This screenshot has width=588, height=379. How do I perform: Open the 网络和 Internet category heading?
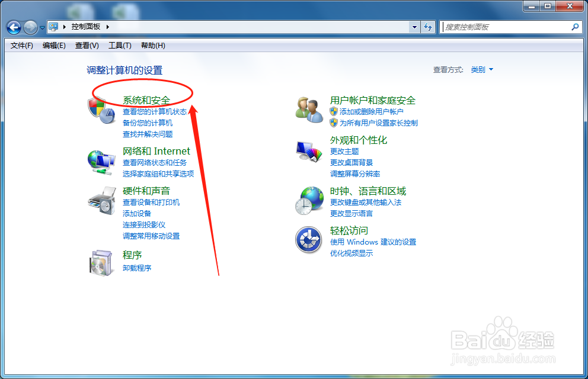coord(156,151)
